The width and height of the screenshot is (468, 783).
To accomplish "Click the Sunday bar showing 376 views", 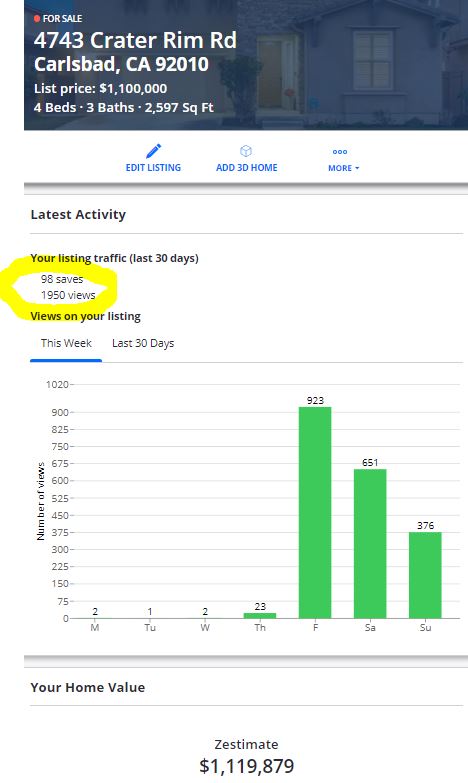I will coord(425,575).
